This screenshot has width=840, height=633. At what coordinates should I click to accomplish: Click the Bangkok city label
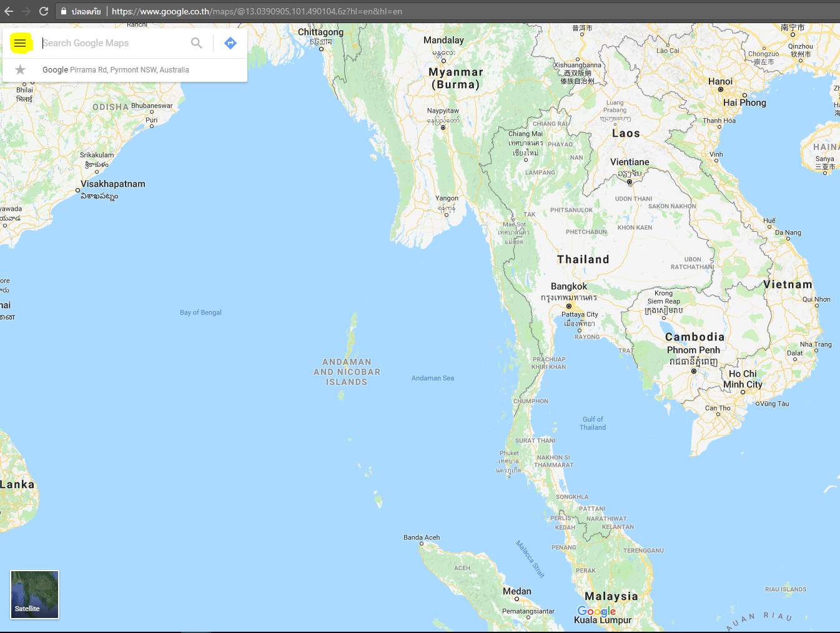[569, 286]
